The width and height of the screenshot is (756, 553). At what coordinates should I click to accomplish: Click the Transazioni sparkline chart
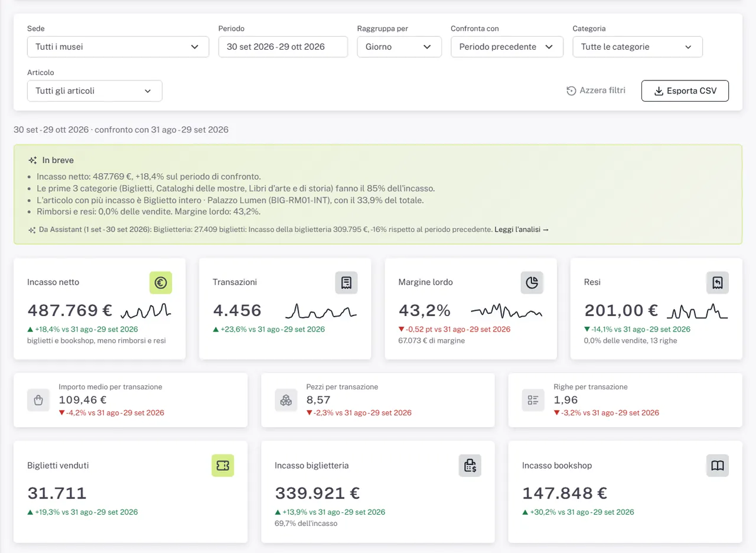coord(321,310)
